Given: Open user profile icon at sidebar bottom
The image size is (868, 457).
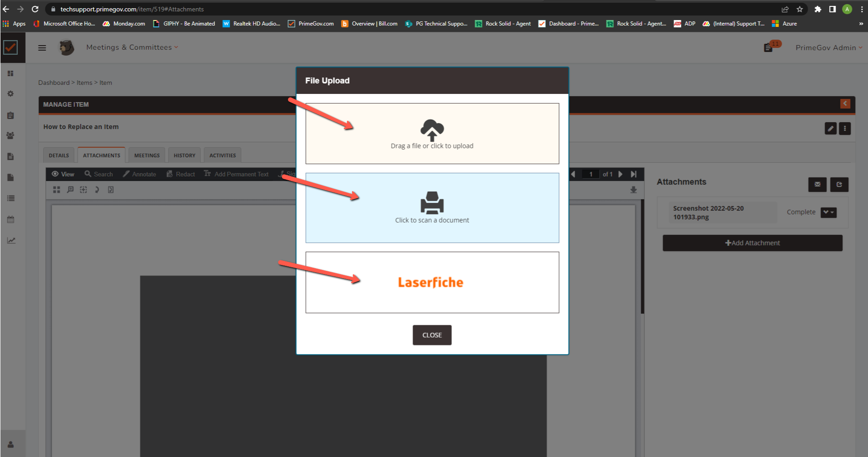Looking at the screenshot, I should click(11, 444).
